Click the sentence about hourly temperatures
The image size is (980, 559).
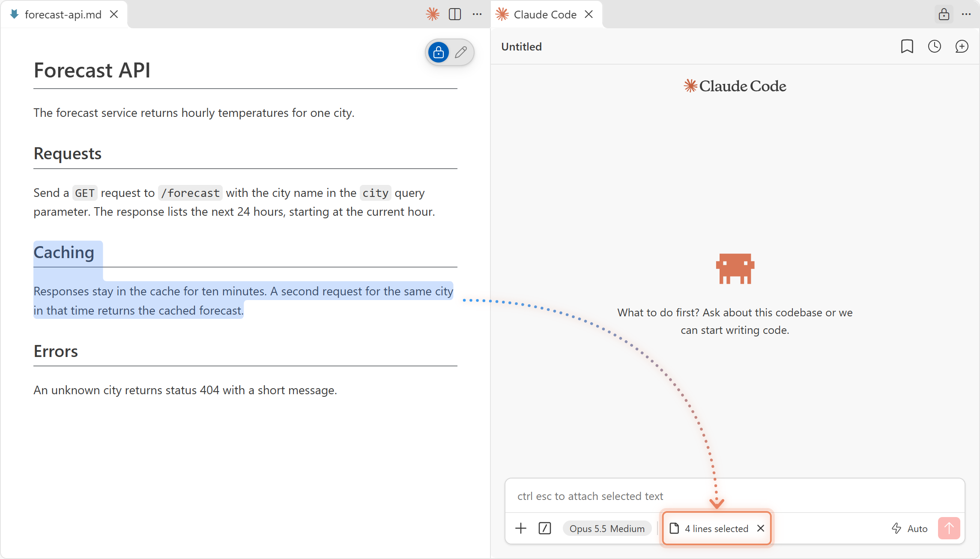point(194,113)
